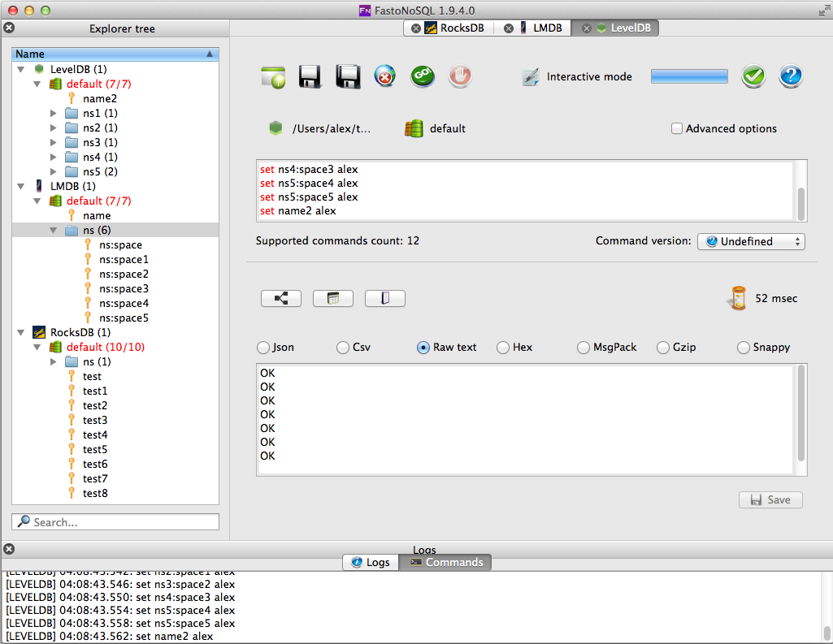This screenshot has width=833, height=644.
Task: Close the LMDB tab
Action: [509, 28]
